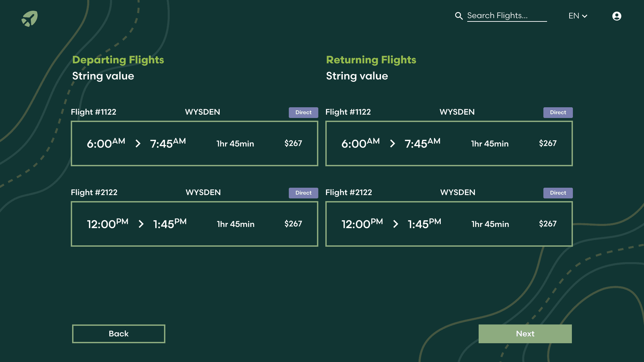Click the search magnifier icon

(x=459, y=16)
